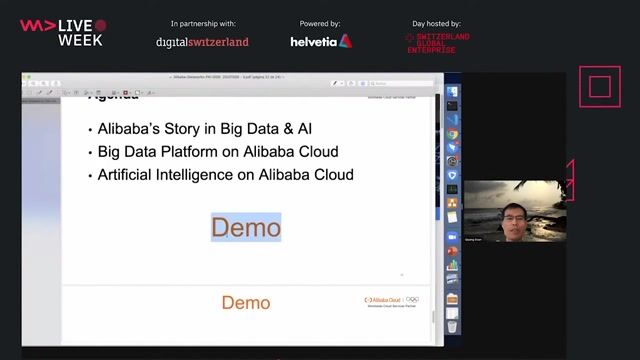The width and height of the screenshot is (640, 360).
Task: Open the yellow notes app in dock
Action: pyautogui.click(x=452, y=217)
